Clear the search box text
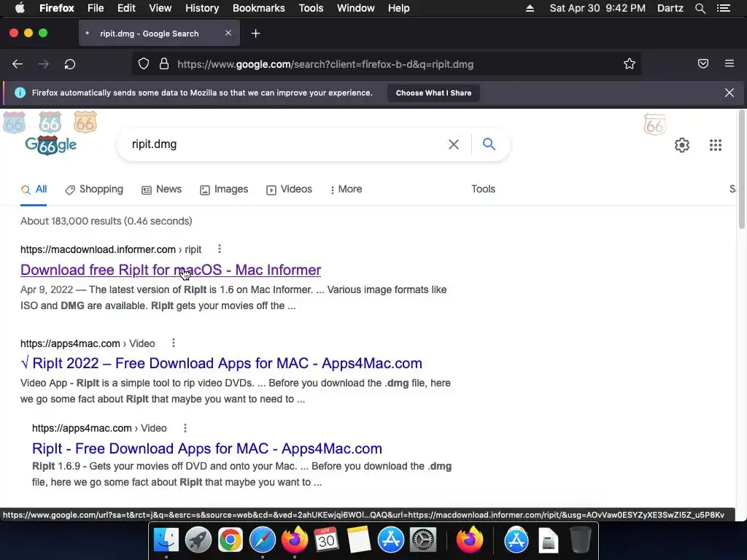747x560 pixels. [x=454, y=144]
